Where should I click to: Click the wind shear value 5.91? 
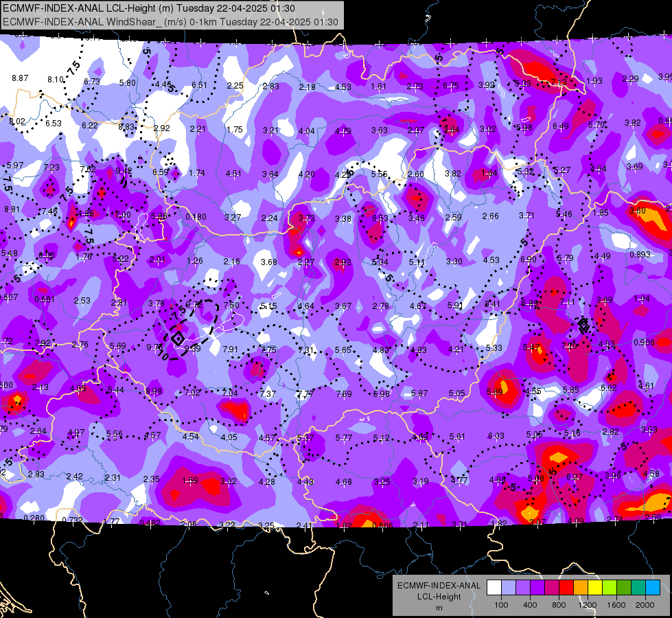[455, 305]
